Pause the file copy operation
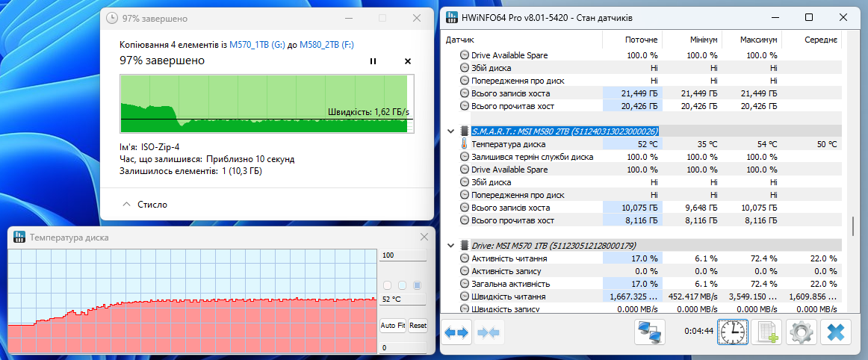This screenshot has width=868, height=360. point(373,61)
